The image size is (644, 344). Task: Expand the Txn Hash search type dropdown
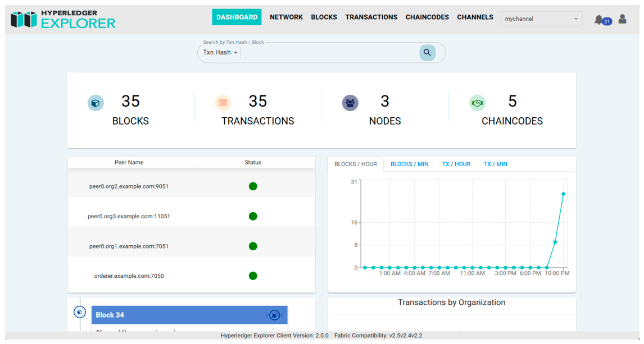[x=220, y=53]
